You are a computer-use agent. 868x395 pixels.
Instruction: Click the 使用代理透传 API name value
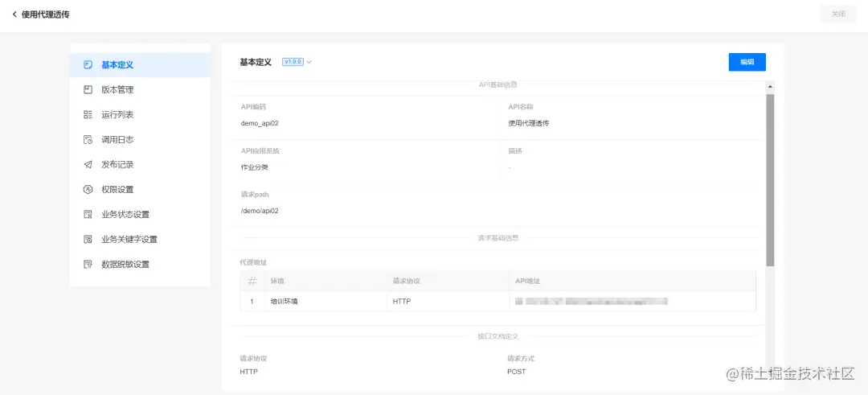(x=529, y=124)
